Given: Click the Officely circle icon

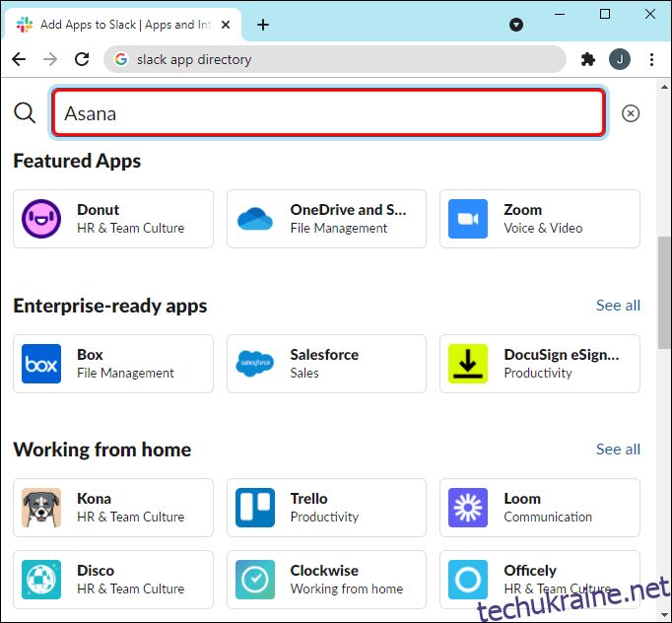Looking at the screenshot, I should pos(468,580).
